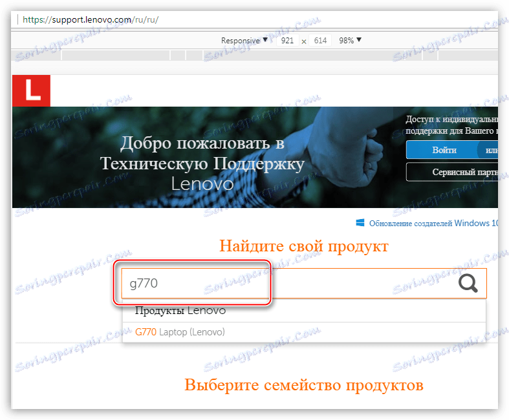
Task: Click the product search field containing g770
Action: (304, 283)
